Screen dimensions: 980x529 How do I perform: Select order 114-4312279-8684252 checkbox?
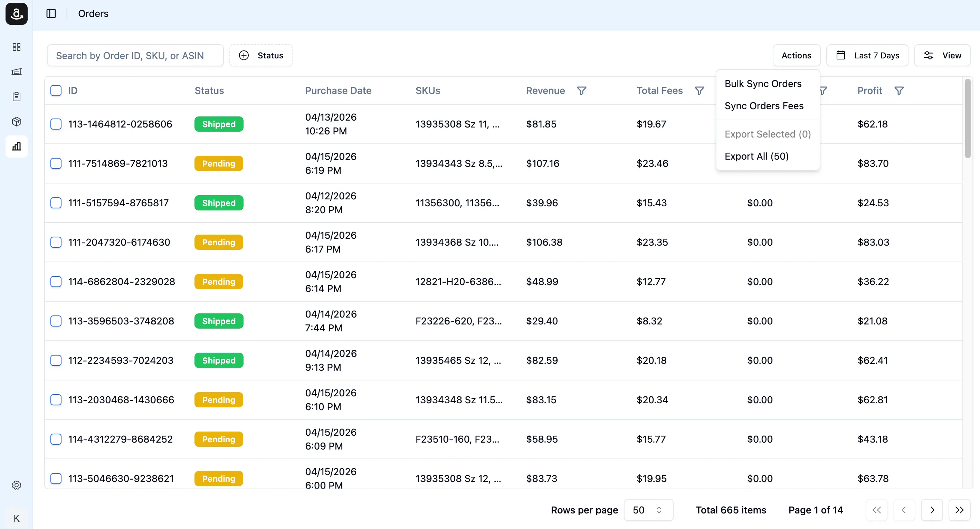pyautogui.click(x=56, y=439)
